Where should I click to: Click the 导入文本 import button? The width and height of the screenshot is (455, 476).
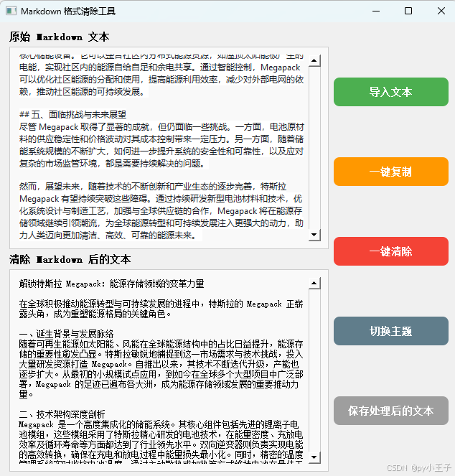pos(391,92)
